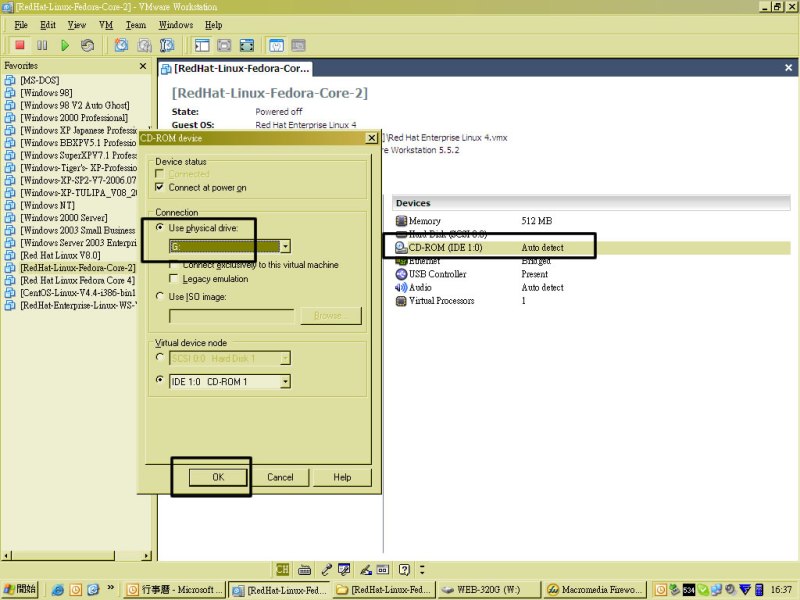The height and width of the screenshot is (600, 800).
Task: Click Cancel in the CD-ROM device dialog
Action: (280, 477)
